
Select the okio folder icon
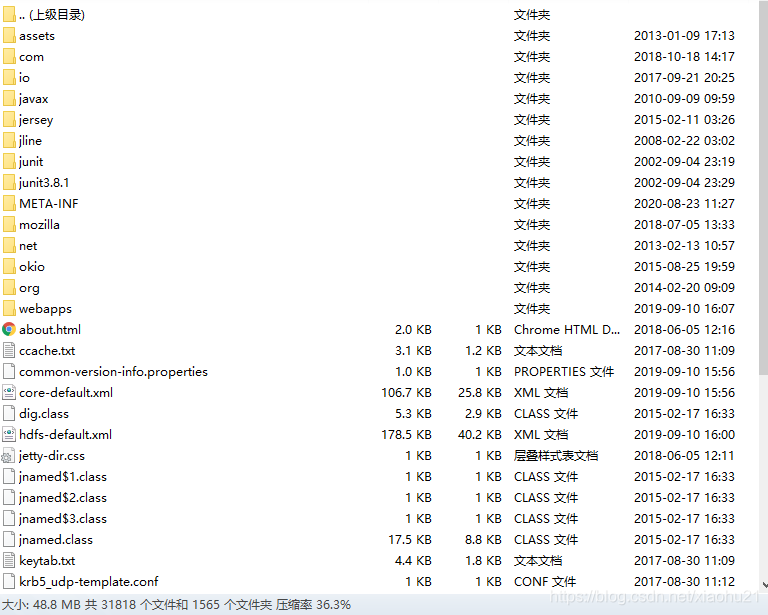click(9, 267)
